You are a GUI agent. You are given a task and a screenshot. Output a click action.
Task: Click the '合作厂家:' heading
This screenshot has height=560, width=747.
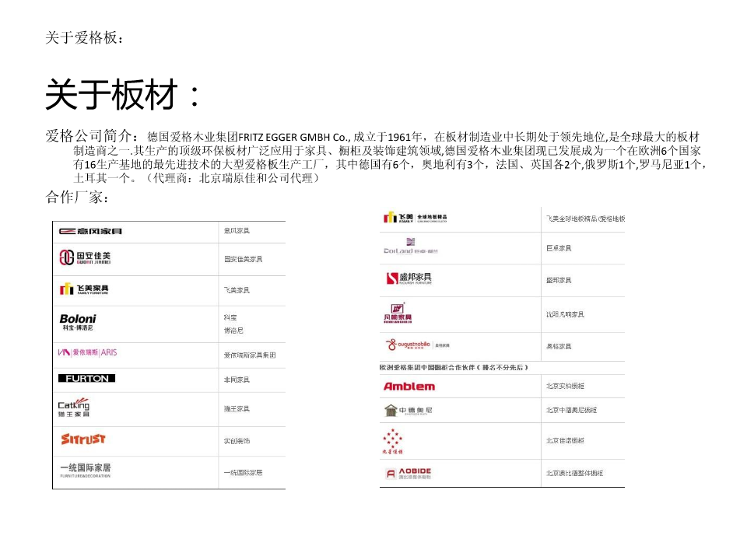click(77, 197)
